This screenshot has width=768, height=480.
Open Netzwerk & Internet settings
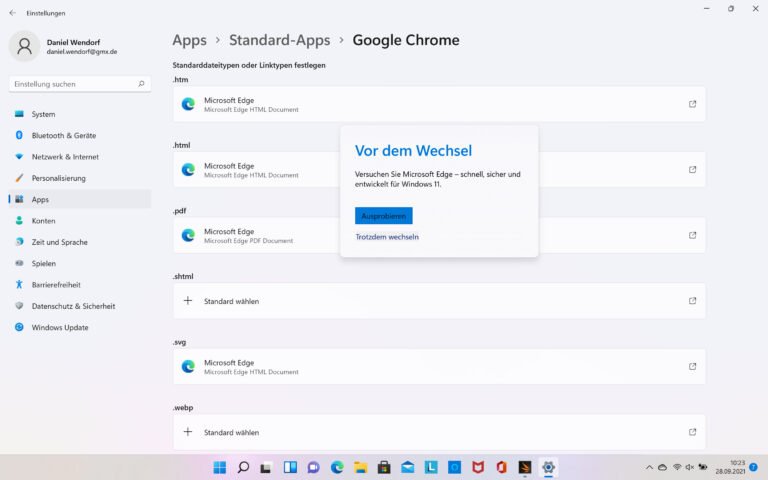tap(80, 157)
